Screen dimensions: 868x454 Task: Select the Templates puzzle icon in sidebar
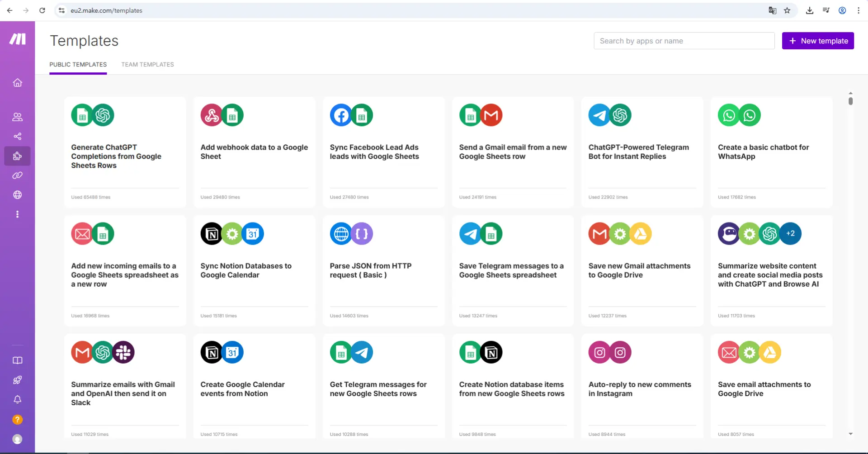[17, 156]
